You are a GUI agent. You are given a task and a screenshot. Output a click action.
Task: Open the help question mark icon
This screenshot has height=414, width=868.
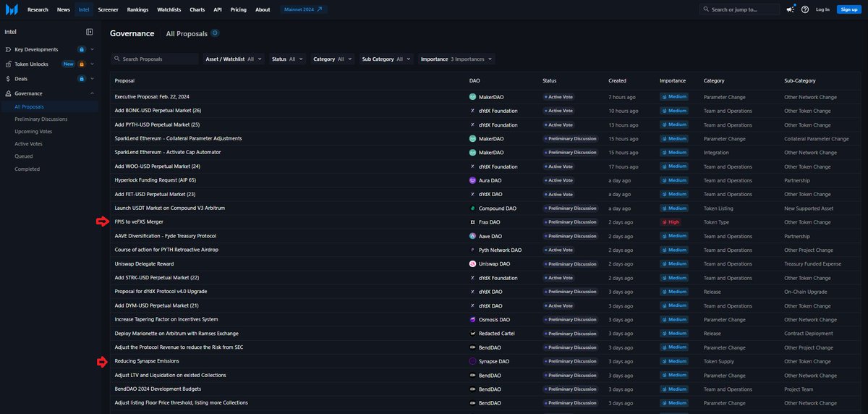coord(805,9)
